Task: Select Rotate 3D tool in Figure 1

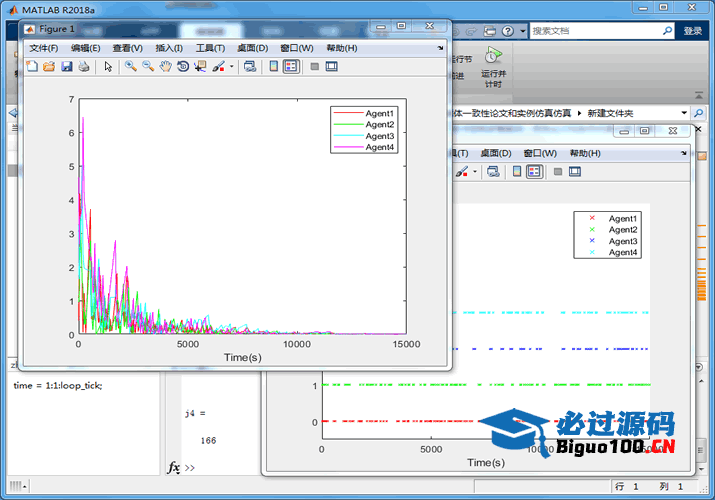Action: tap(183, 67)
